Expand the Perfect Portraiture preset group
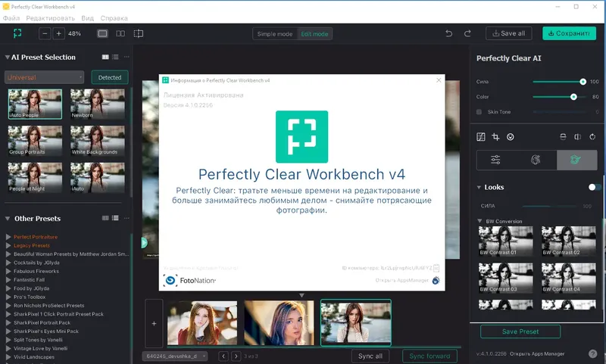This screenshot has width=606, height=364. (8, 237)
